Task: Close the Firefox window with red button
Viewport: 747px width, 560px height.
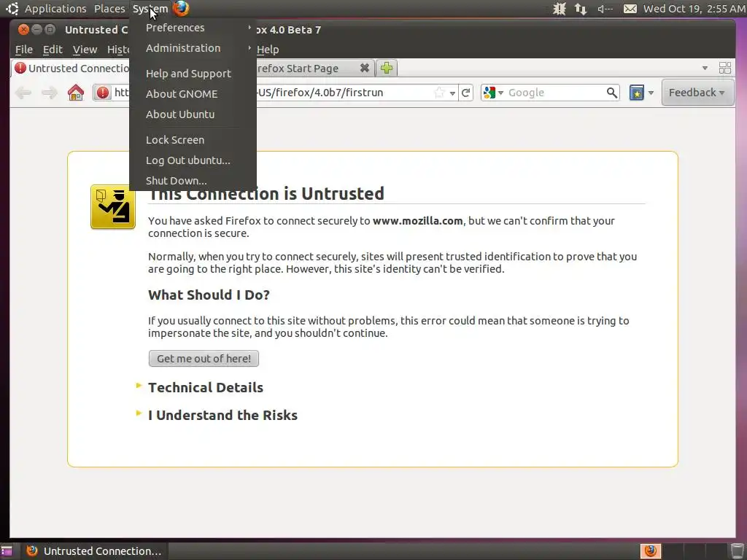Action: pos(23,29)
